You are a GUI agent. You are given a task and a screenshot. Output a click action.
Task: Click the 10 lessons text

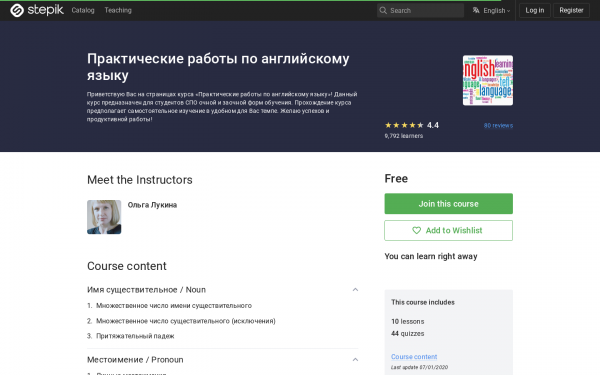[408, 321]
